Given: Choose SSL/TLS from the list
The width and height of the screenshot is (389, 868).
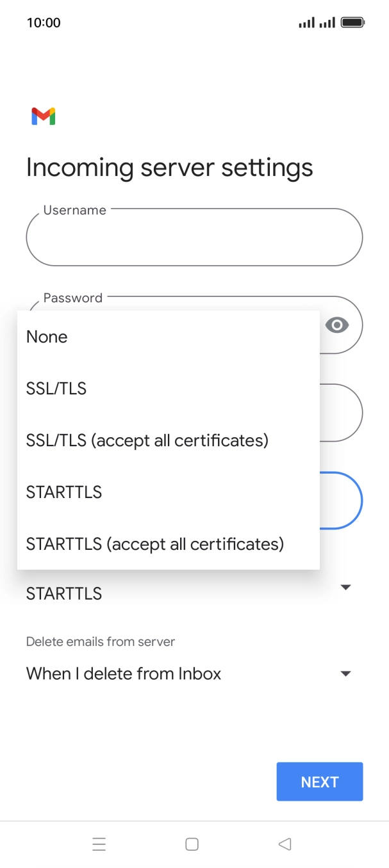Looking at the screenshot, I should click(56, 389).
